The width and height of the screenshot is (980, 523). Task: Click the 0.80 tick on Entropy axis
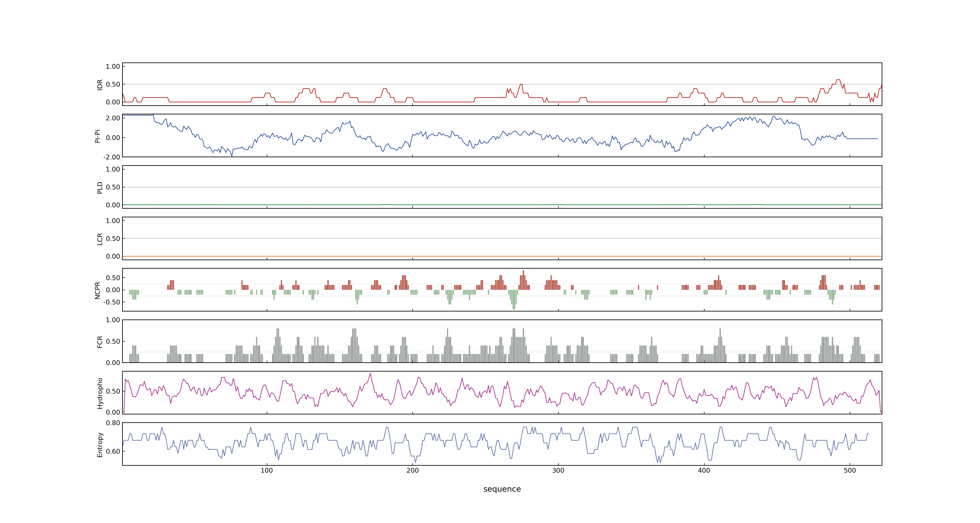click(x=113, y=423)
